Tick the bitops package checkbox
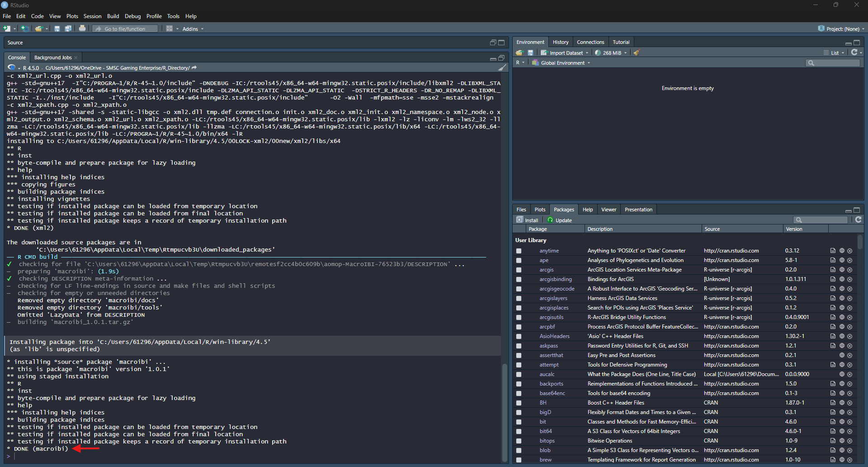This screenshot has width=868, height=467. tap(519, 441)
